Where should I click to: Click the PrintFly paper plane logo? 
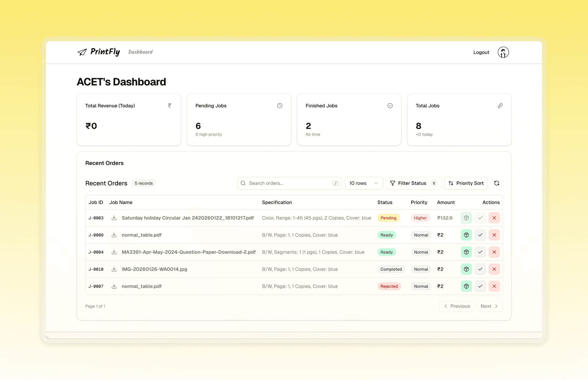click(x=82, y=52)
